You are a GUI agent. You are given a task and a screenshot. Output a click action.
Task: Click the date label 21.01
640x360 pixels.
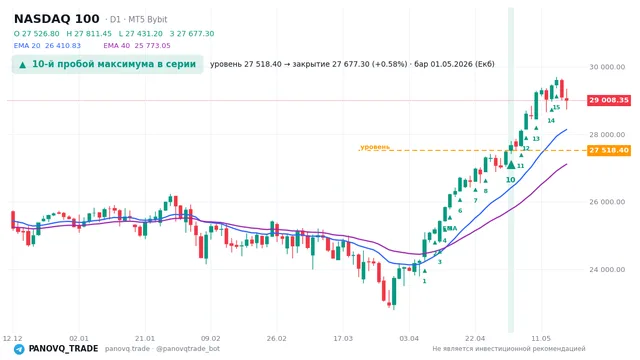click(x=145, y=338)
